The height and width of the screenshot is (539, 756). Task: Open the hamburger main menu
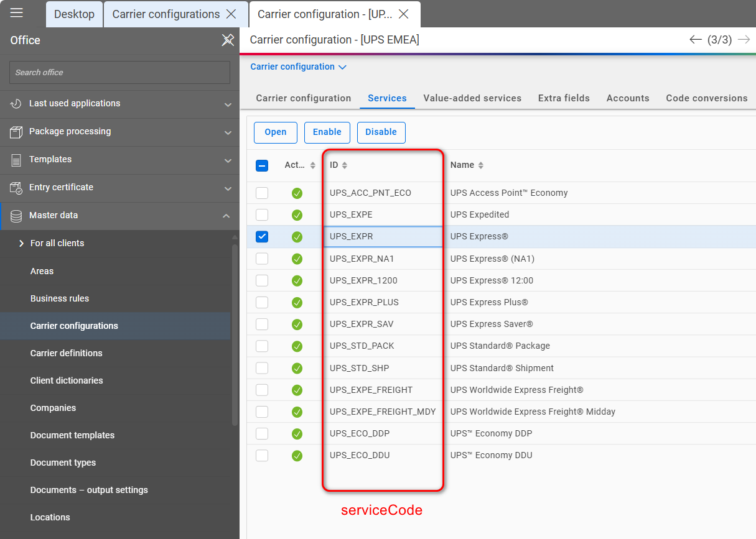pyautogui.click(x=17, y=13)
